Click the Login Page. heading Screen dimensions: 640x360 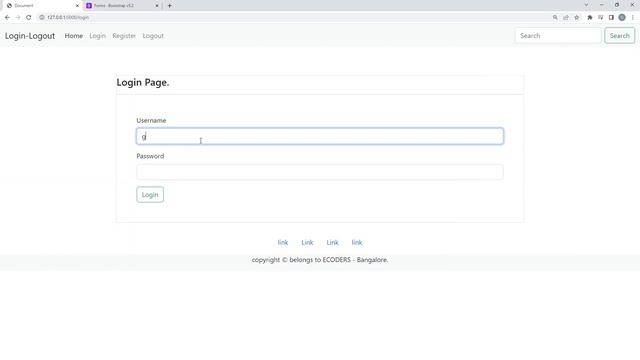(x=143, y=82)
